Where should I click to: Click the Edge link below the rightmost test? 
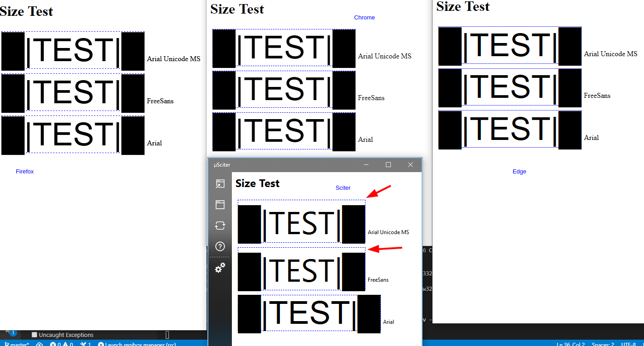[x=519, y=171]
